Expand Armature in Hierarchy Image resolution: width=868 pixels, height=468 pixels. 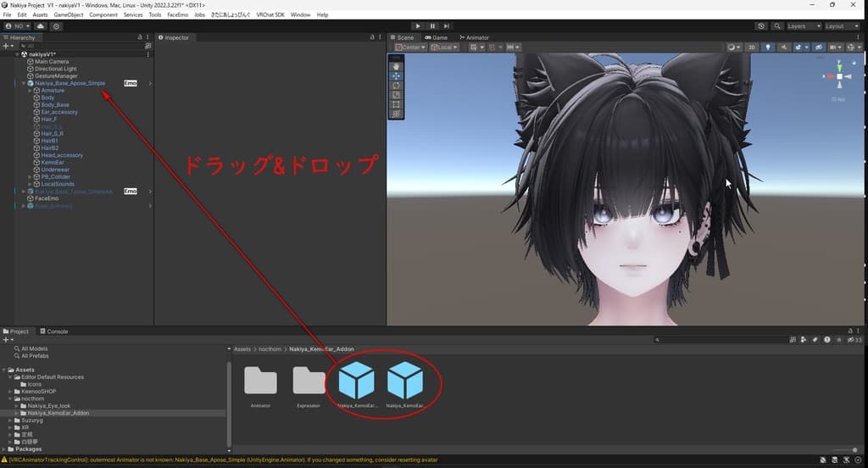click(30, 90)
